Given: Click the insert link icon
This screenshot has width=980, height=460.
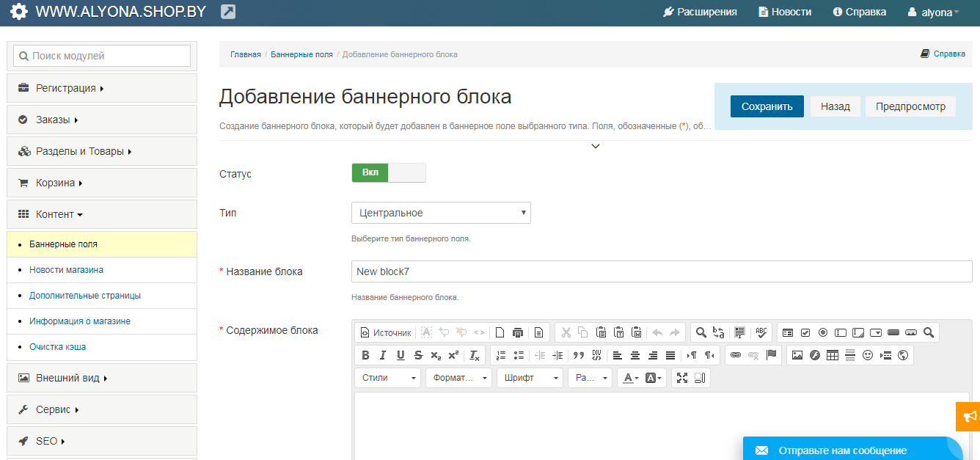Looking at the screenshot, I should (736, 355).
